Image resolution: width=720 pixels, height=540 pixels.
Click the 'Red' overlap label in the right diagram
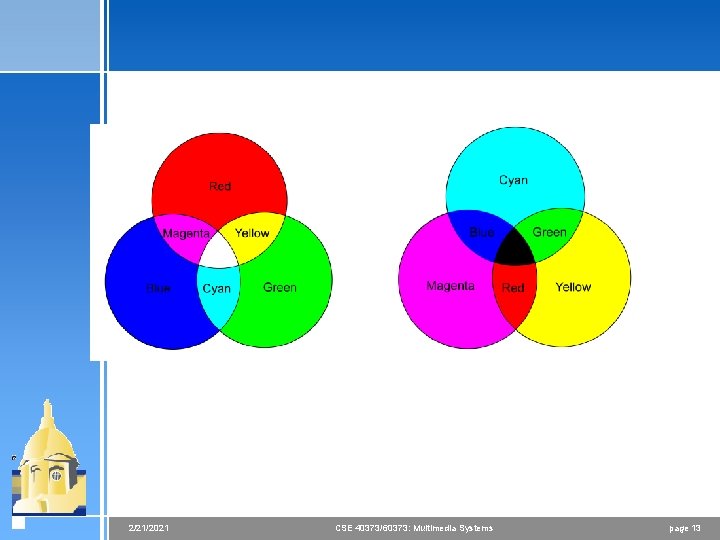pos(513,288)
